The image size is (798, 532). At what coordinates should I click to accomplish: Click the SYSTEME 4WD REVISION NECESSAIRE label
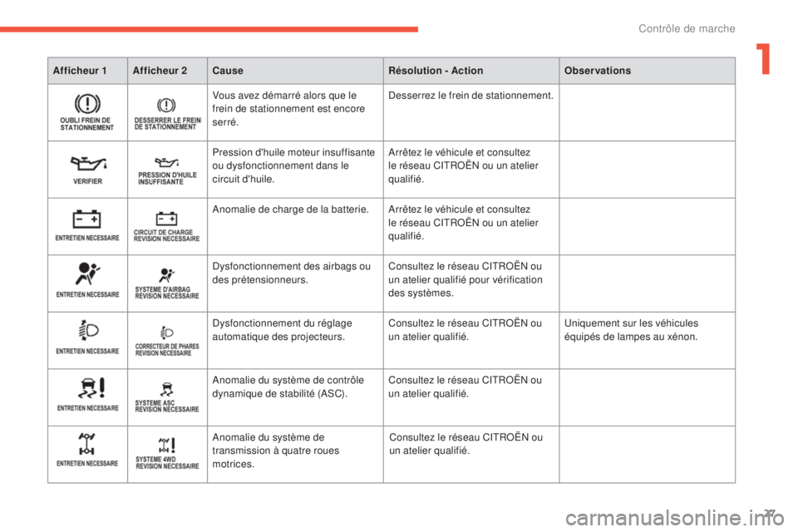coord(167,462)
